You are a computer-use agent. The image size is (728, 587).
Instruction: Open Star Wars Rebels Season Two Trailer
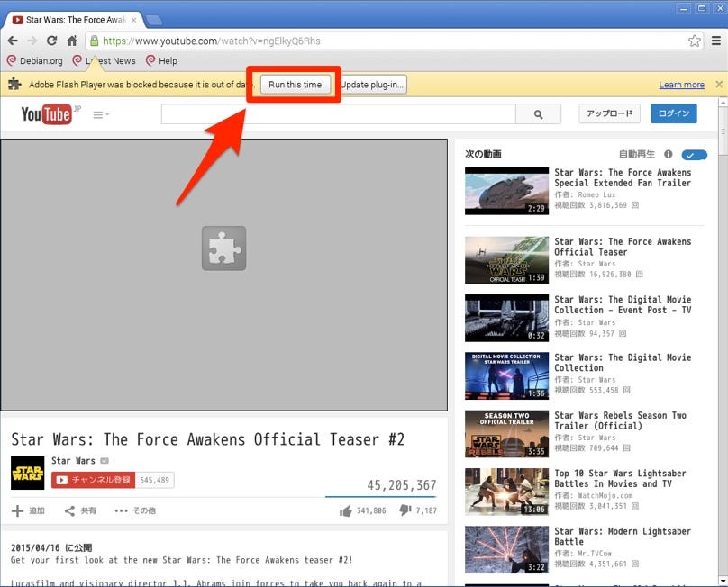click(620, 420)
